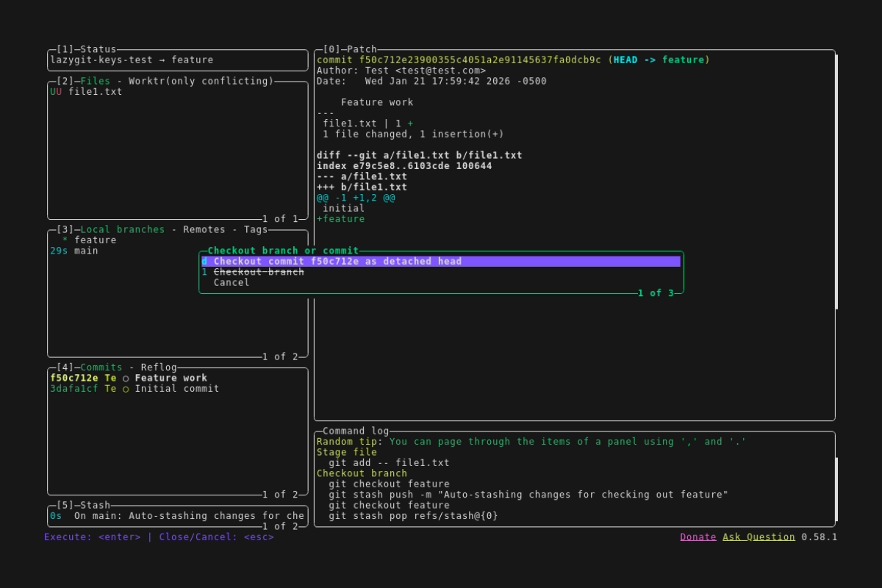Open the Donate link
Image resolution: width=882 pixels, height=588 pixels.
698,537
